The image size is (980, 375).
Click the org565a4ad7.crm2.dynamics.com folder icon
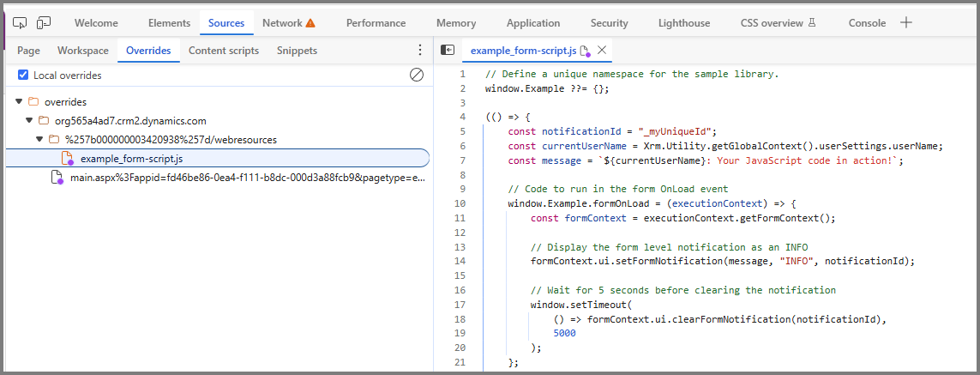point(44,120)
